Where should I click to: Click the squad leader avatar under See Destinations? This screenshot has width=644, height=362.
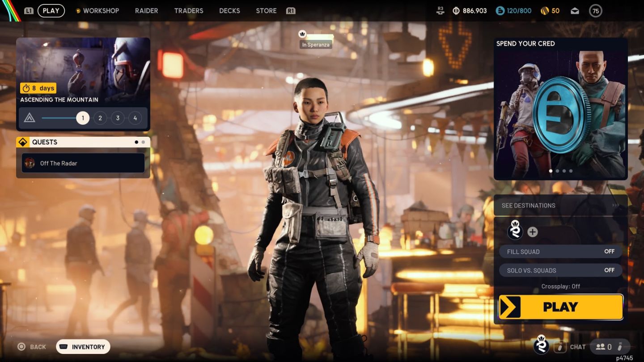coord(515,231)
